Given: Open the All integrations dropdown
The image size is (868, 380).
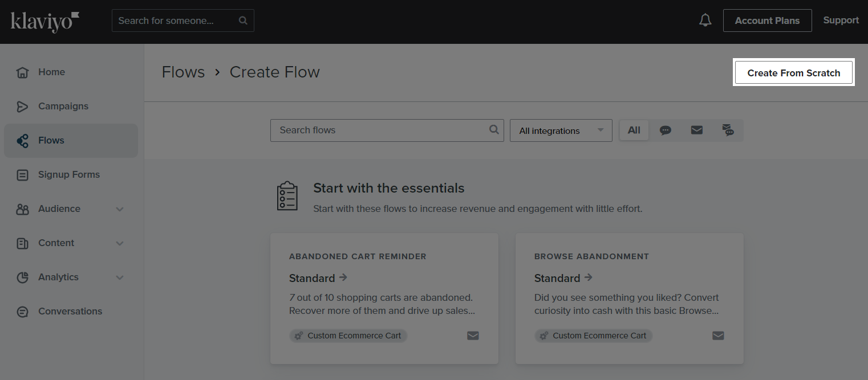Looking at the screenshot, I should pyautogui.click(x=561, y=130).
